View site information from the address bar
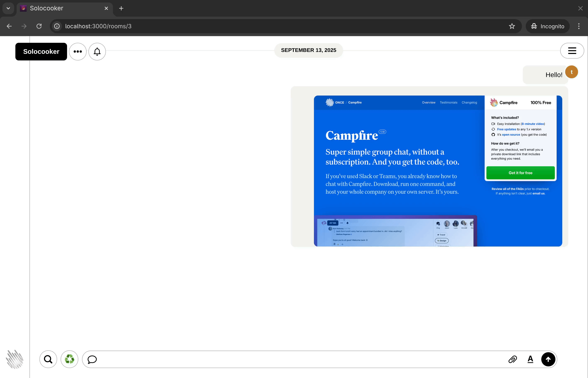Screen dimensions: 588x378 point(57,26)
